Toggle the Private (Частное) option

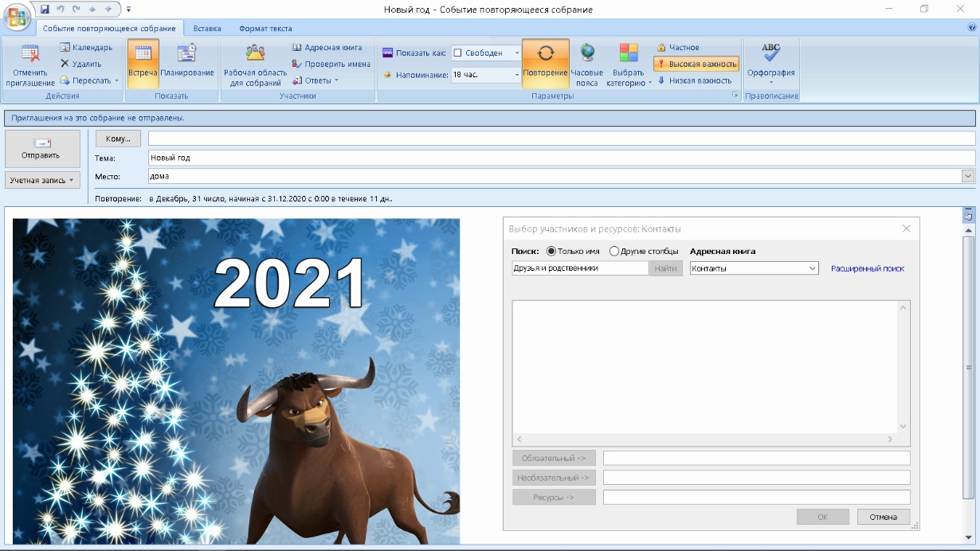pyautogui.click(x=678, y=48)
